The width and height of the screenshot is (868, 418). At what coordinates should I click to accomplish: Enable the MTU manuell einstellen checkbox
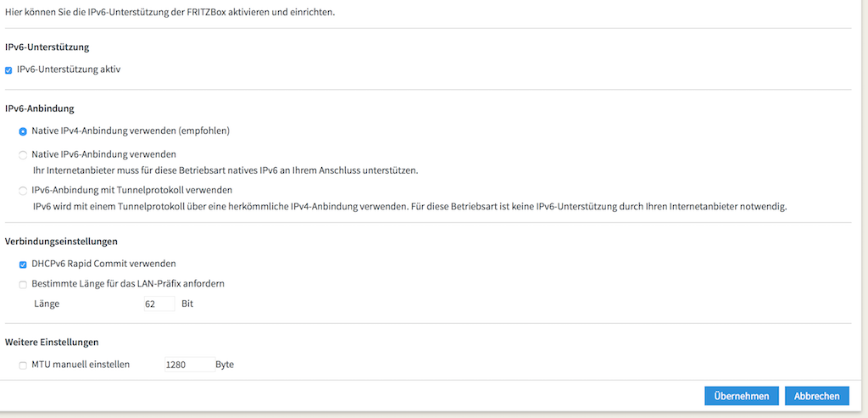click(23, 365)
